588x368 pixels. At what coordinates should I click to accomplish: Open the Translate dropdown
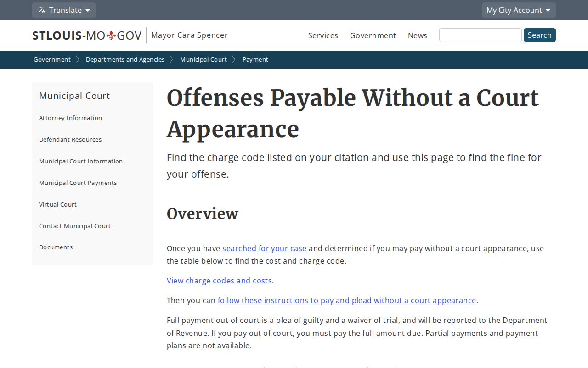[x=64, y=10]
